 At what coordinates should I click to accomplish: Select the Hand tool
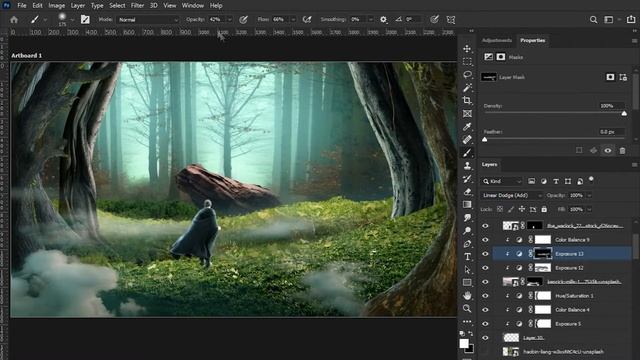[x=467, y=296]
